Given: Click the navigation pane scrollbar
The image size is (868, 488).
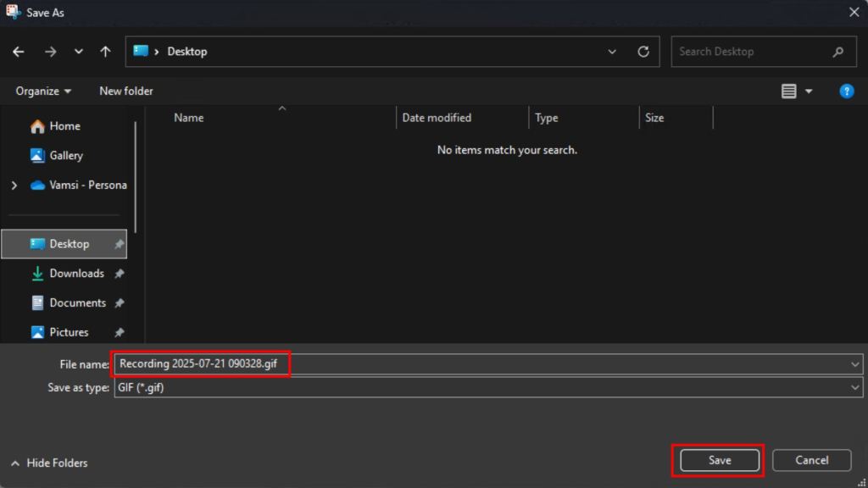Looking at the screenshot, I should coord(136,177).
